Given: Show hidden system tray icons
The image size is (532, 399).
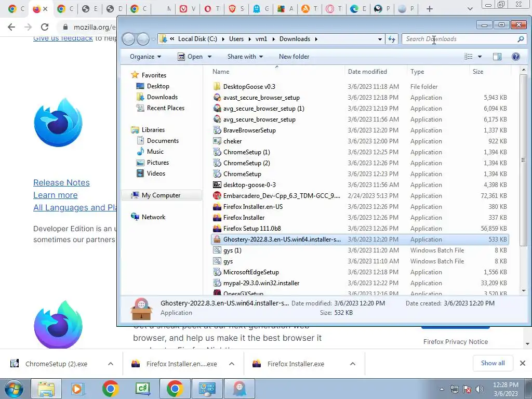Looking at the screenshot, I should 442,389.
